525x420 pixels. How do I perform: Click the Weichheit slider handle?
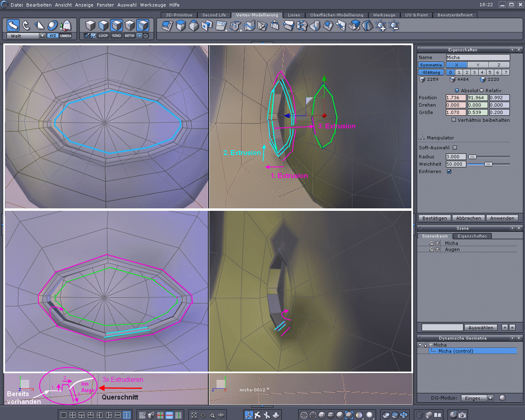pos(488,164)
